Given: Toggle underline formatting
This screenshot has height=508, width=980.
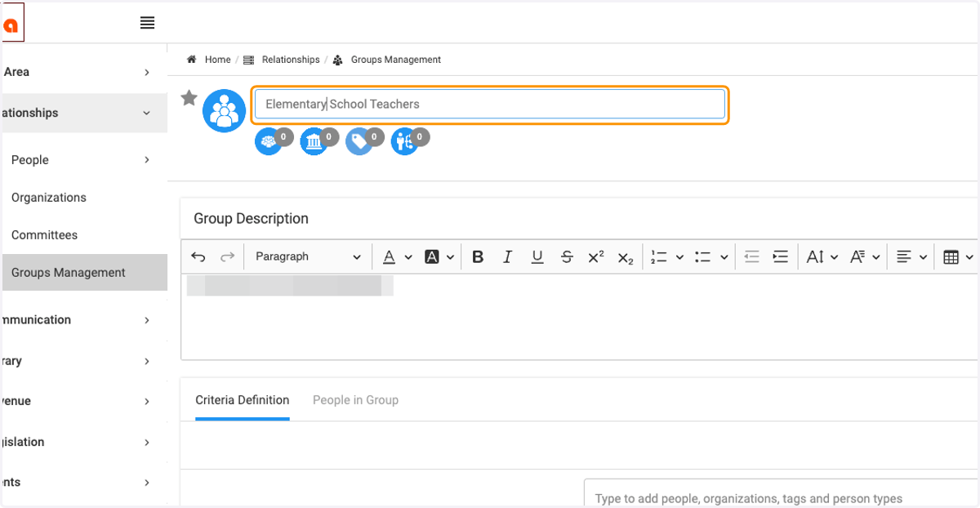Looking at the screenshot, I should point(537,256).
